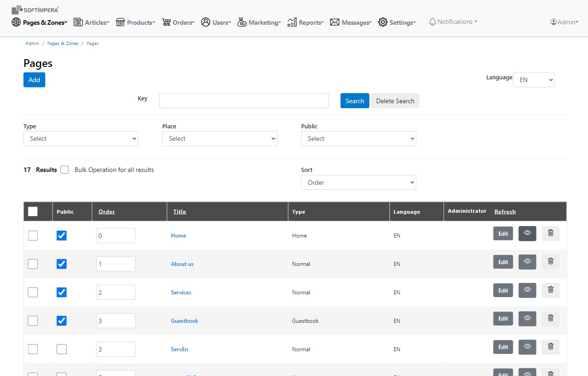Expand the Admin account menu
This screenshot has width=588, height=376.
(x=565, y=22)
